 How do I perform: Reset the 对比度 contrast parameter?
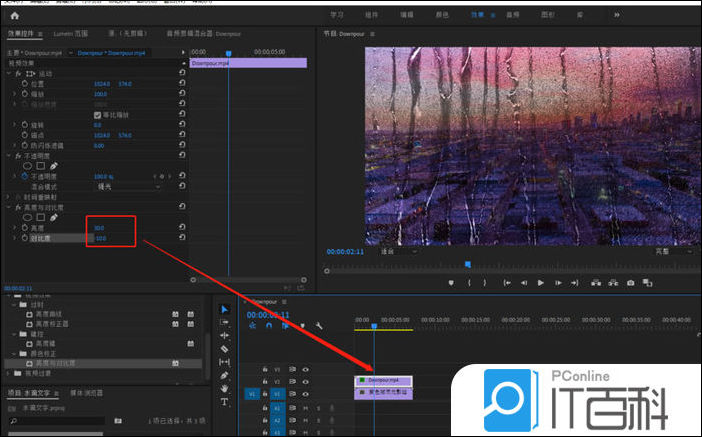pos(182,238)
